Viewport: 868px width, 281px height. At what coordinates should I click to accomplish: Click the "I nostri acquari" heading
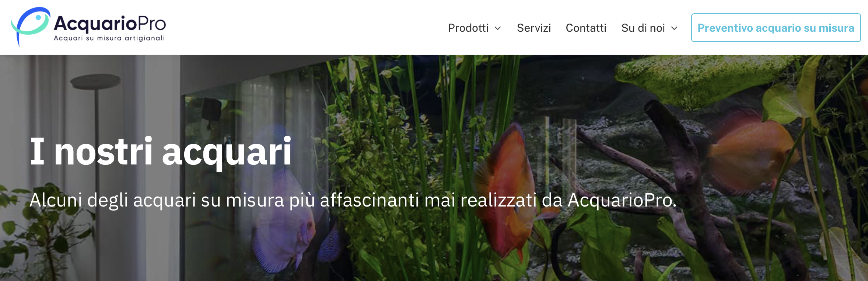coord(161,151)
